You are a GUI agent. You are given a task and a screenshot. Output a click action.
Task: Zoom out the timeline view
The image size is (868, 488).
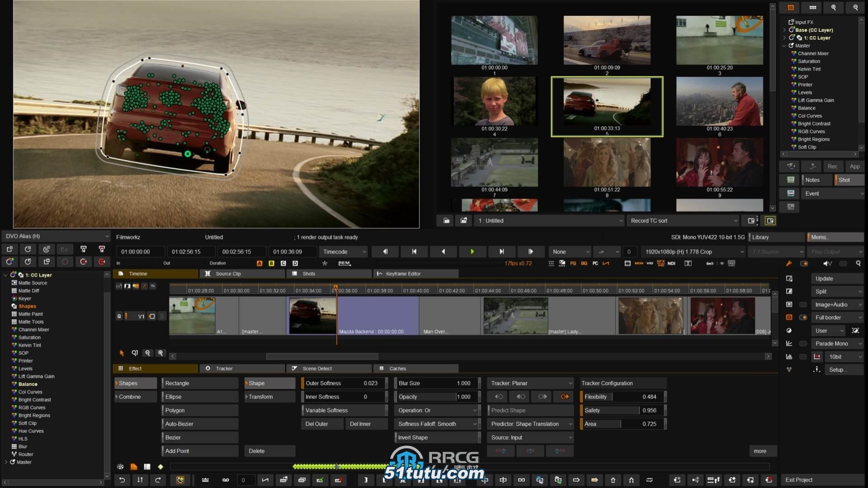click(147, 353)
